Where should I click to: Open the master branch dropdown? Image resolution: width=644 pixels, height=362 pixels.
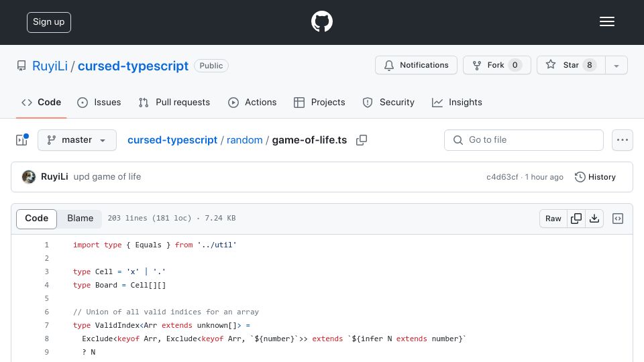[77, 140]
